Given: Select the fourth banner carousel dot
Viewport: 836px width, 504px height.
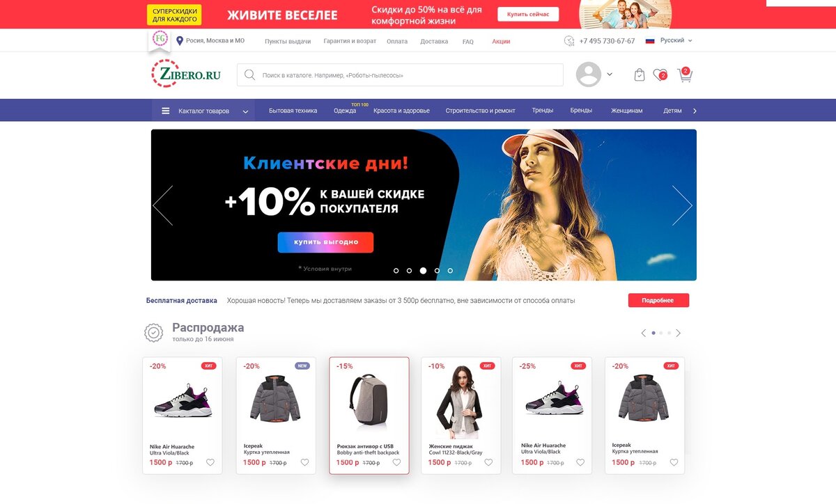Looking at the screenshot, I should 437,271.
